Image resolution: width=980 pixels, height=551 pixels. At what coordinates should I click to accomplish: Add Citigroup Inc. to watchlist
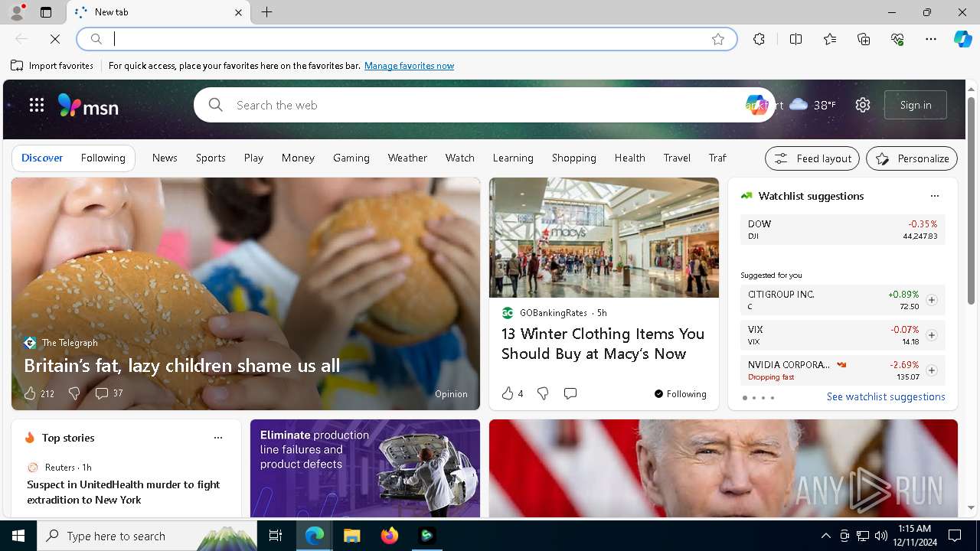pyautogui.click(x=931, y=300)
